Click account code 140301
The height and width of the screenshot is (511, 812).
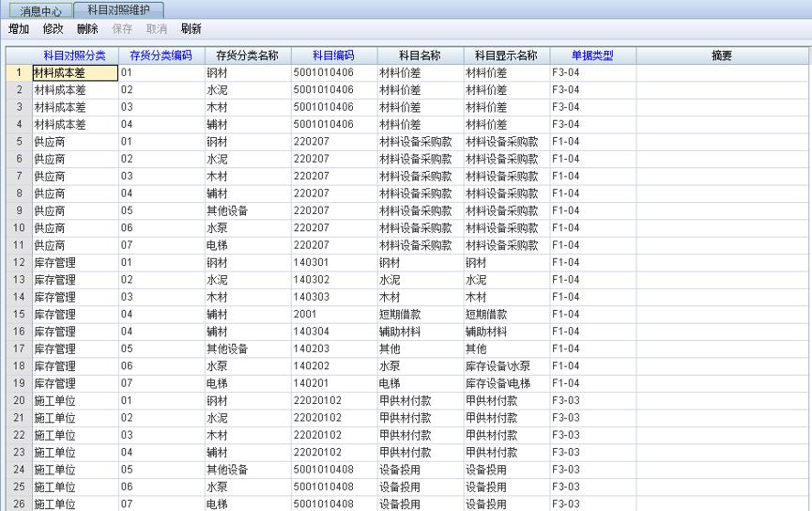[334, 262]
